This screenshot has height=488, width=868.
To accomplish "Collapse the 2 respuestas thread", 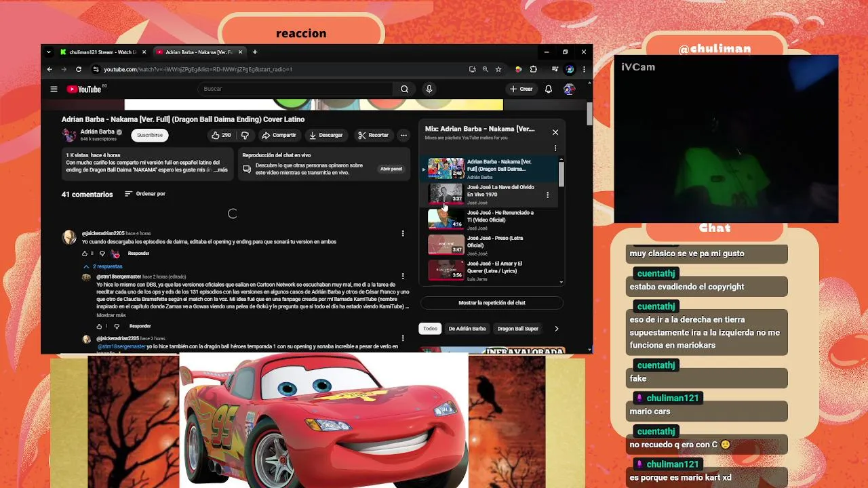I will 103,266.
